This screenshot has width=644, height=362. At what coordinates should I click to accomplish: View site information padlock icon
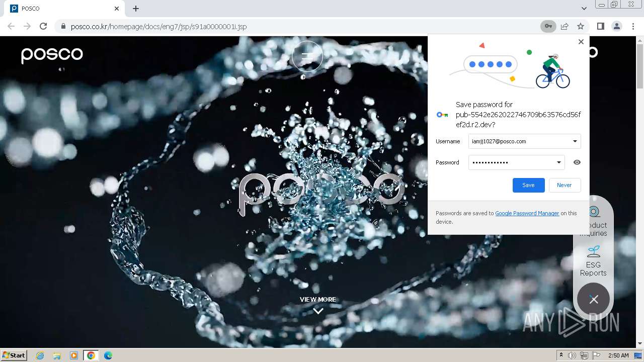click(63, 26)
